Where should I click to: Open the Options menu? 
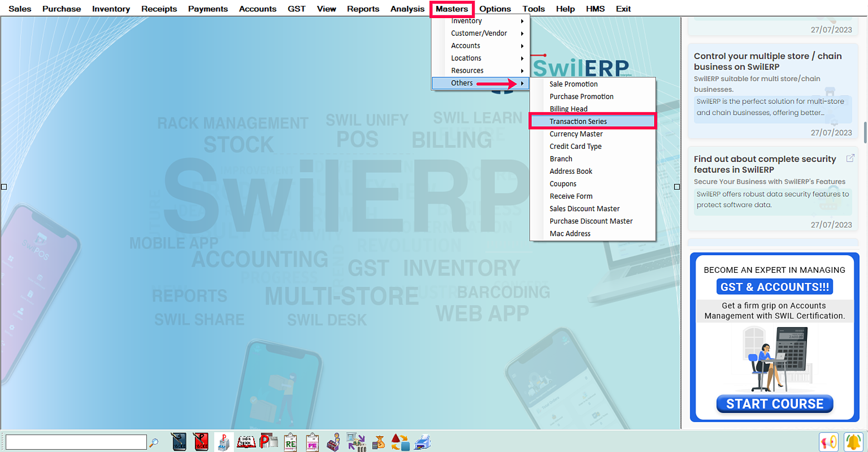coord(495,9)
